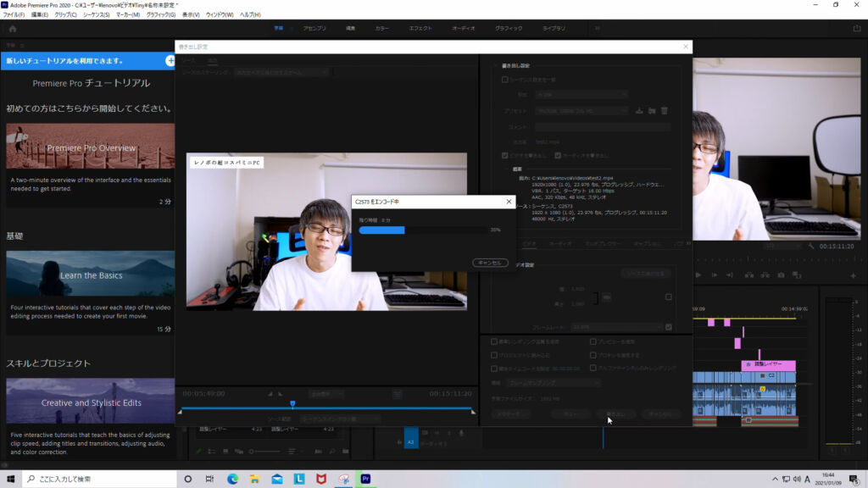Click the A2 track microphone icon
Image resolution: width=868 pixels, height=488 pixels.
[461, 433]
